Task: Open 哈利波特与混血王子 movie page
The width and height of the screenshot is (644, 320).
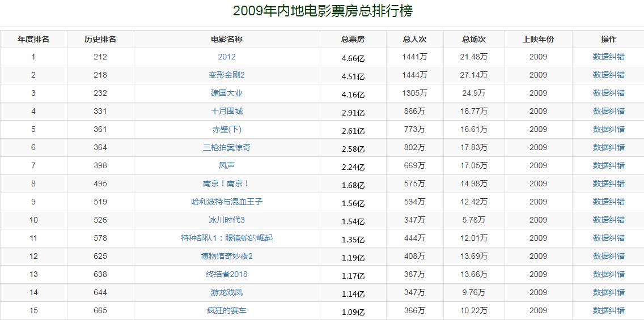Action: (x=226, y=202)
